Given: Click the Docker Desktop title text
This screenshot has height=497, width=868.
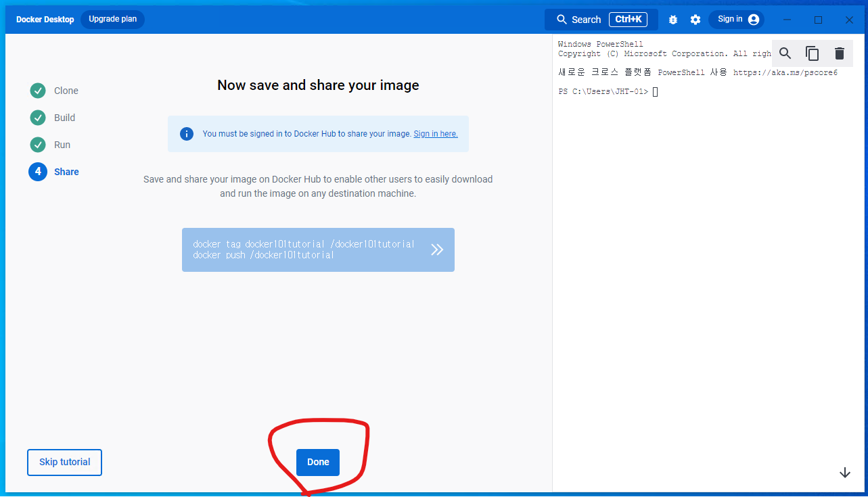Looking at the screenshot, I should 45,20.
